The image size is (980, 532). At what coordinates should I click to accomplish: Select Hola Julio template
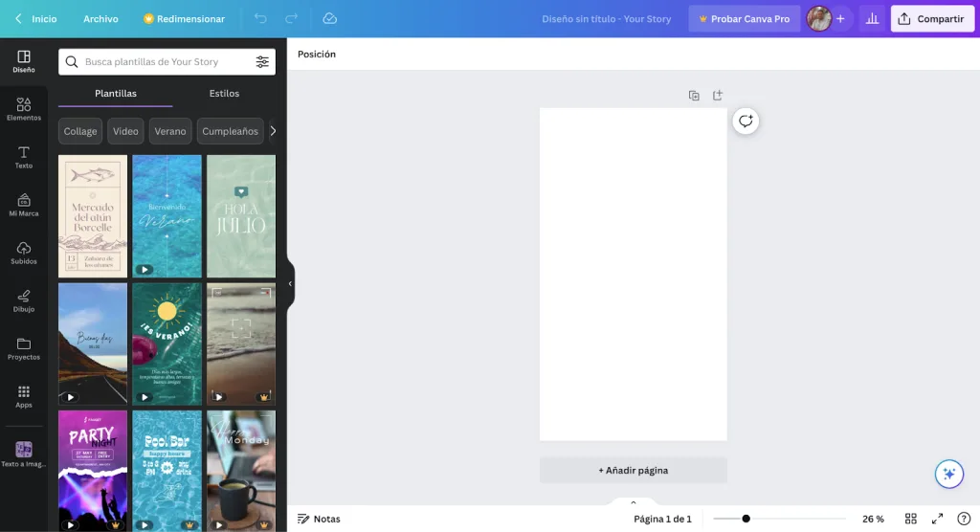241,216
